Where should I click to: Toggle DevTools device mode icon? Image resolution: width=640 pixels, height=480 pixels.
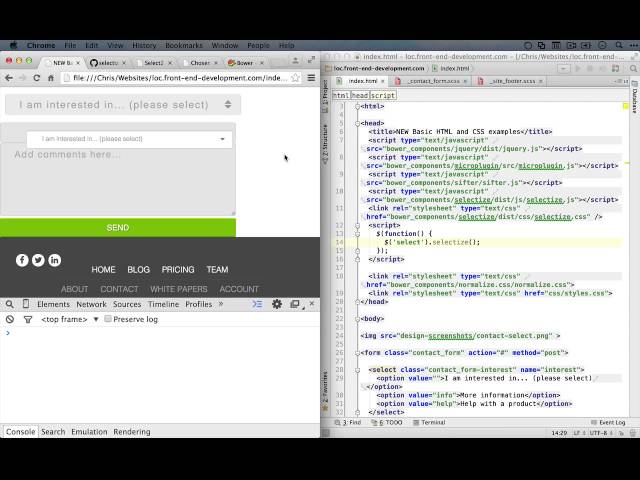[26, 304]
